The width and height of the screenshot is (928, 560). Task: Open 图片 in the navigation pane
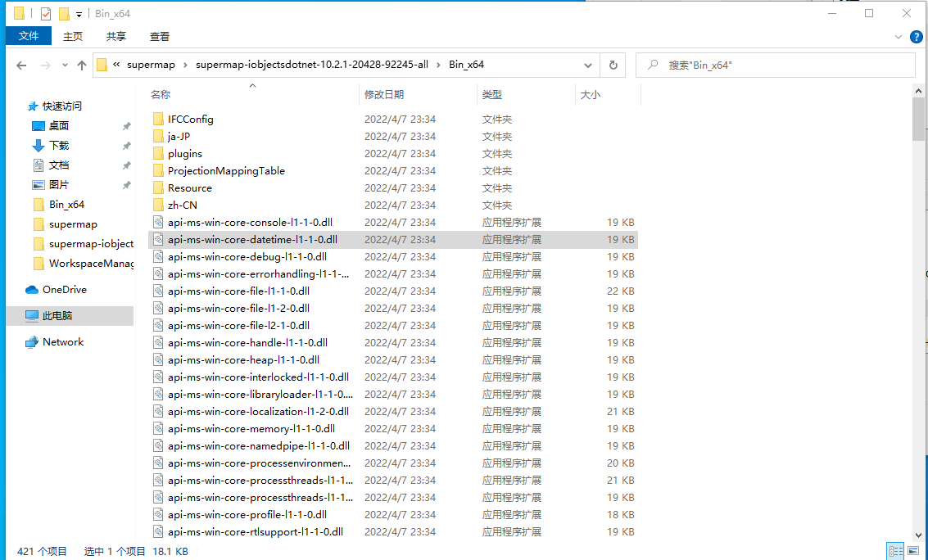pyautogui.click(x=59, y=184)
